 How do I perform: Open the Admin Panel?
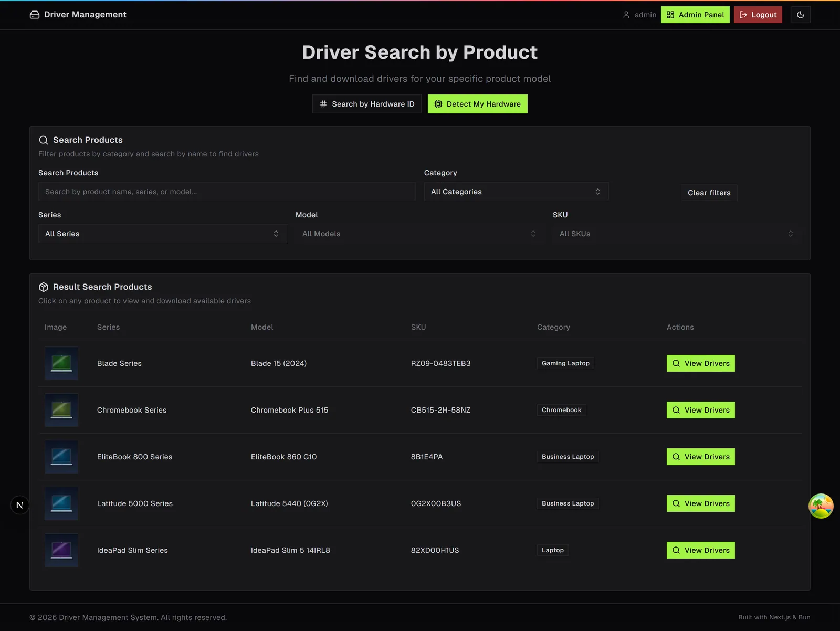tap(695, 15)
